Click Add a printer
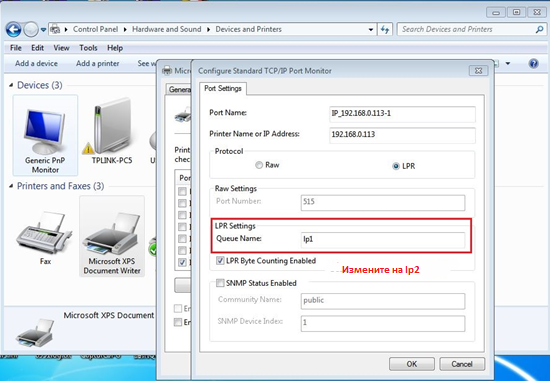Image resolution: width=550 pixels, height=381 pixels. pos(98,64)
